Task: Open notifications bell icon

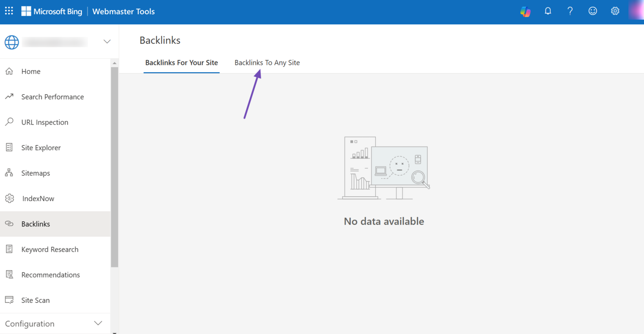Action: tap(548, 11)
